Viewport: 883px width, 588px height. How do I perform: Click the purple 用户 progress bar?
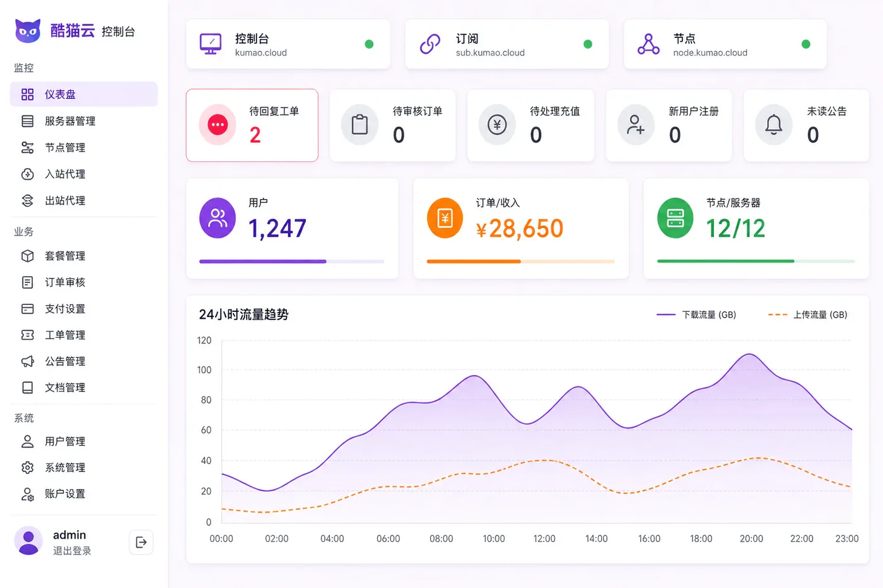292,262
